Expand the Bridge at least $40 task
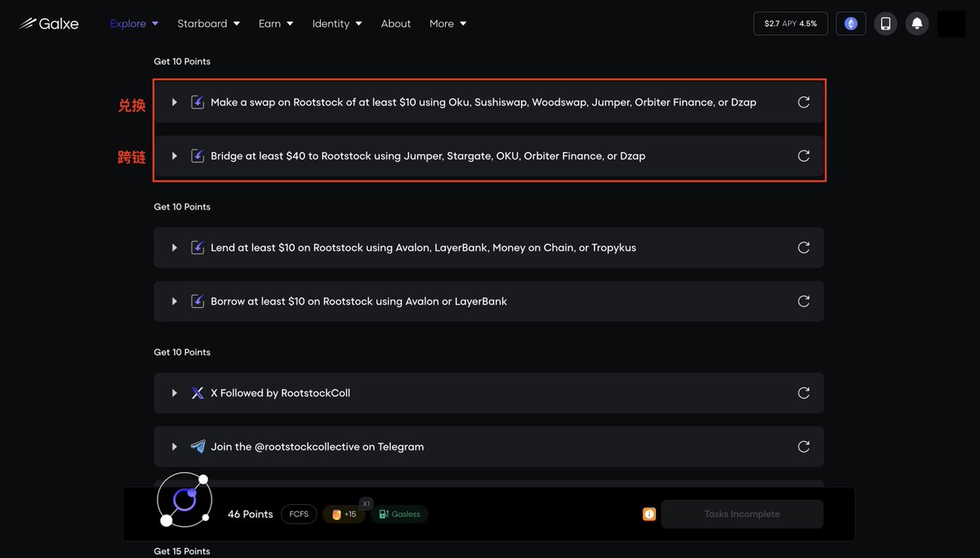980x558 pixels. pos(174,156)
